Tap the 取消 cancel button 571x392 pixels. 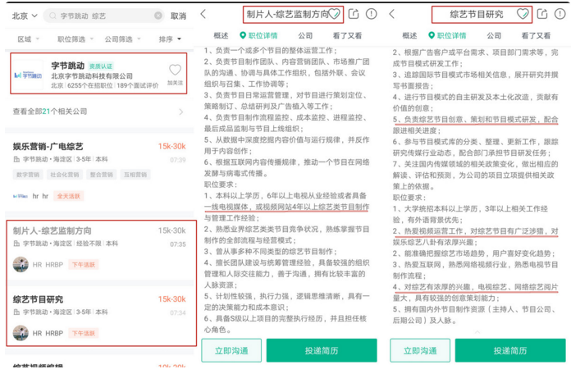point(179,16)
